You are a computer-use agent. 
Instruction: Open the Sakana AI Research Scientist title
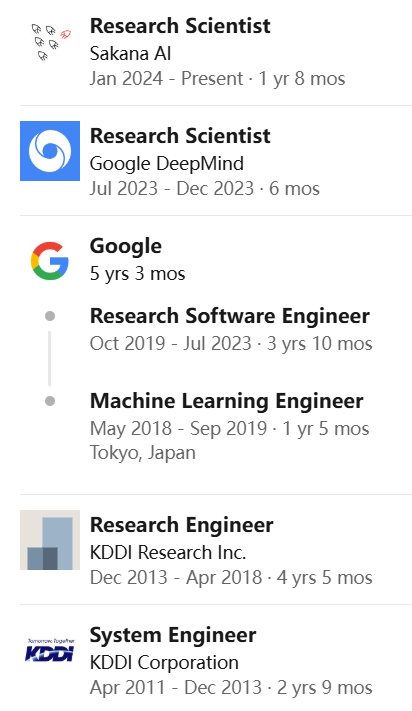tap(180, 25)
